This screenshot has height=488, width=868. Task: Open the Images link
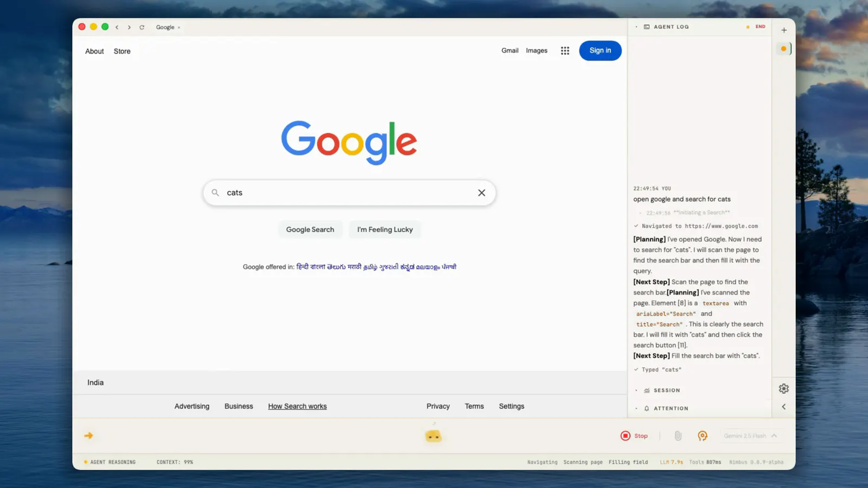(x=537, y=50)
